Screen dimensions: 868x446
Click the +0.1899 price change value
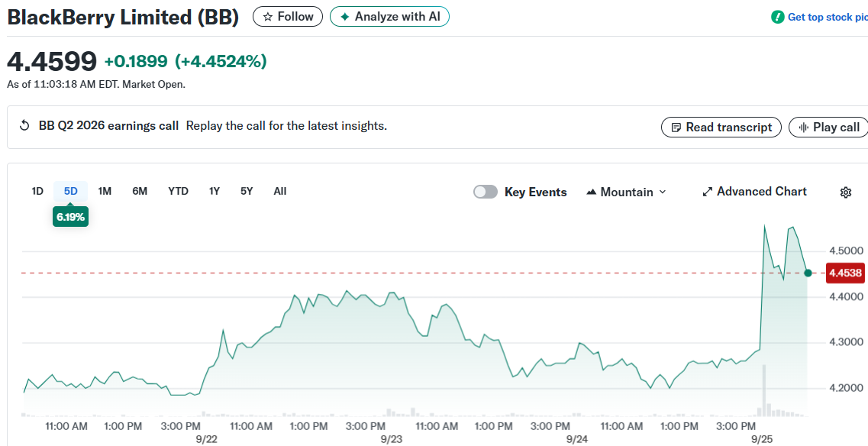pyautogui.click(x=136, y=62)
